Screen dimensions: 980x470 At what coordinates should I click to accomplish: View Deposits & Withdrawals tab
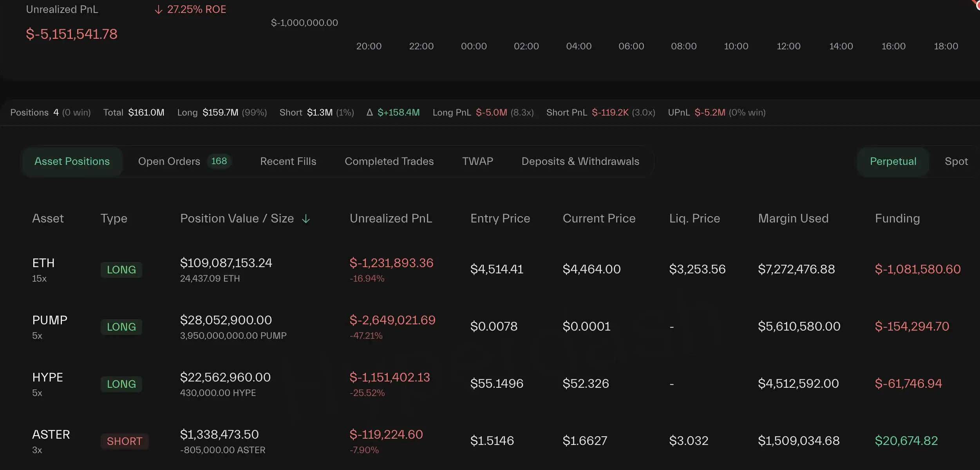click(580, 162)
